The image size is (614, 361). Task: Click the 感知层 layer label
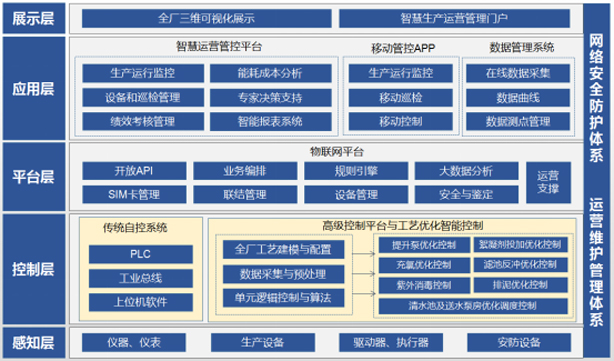pos(34,343)
